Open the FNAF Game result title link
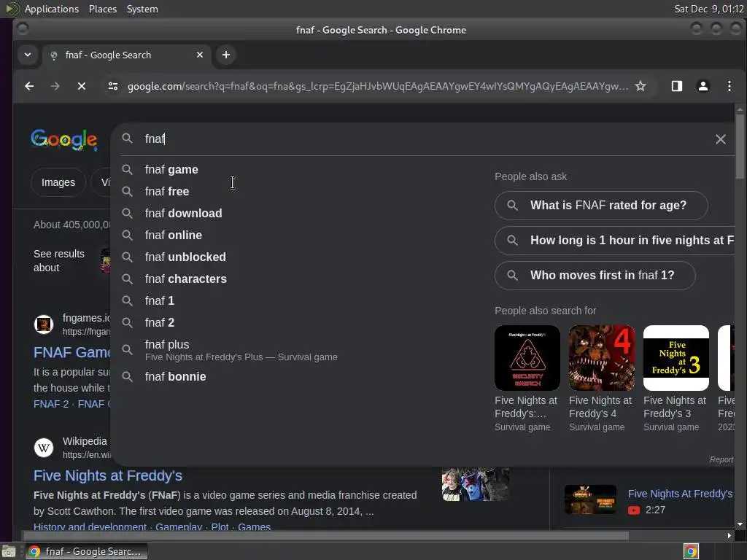The width and height of the screenshot is (747, 560). pyautogui.click(x=71, y=352)
